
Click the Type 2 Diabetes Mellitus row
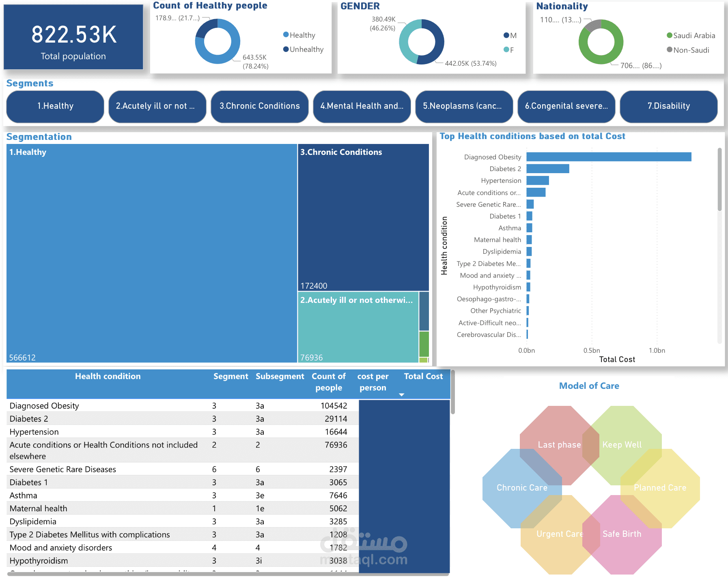[183, 535]
